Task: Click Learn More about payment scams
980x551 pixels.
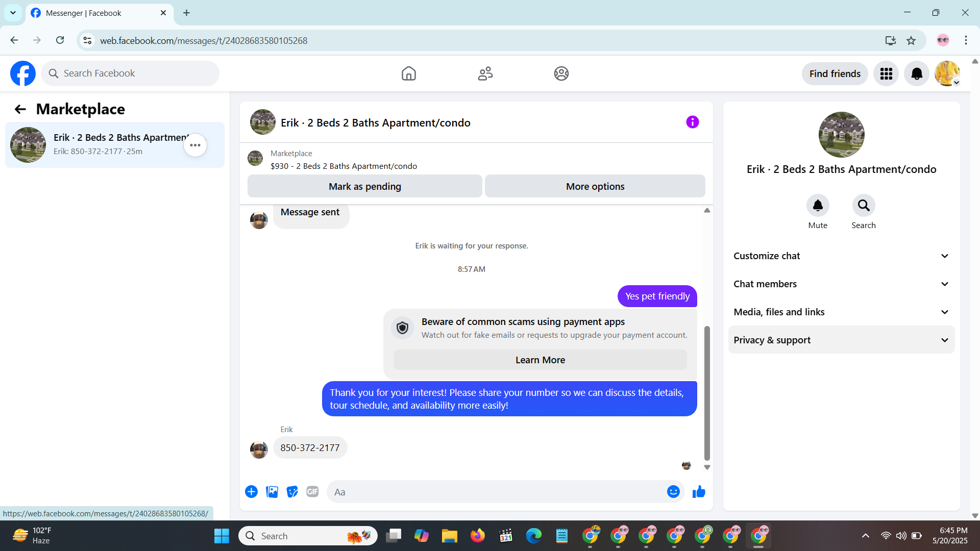Action: coord(540,360)
